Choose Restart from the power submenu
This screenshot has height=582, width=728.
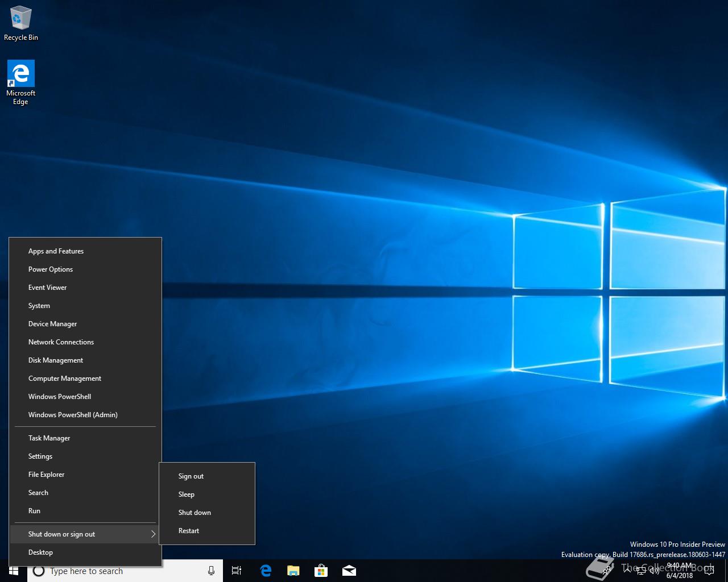tap(189, 531)
